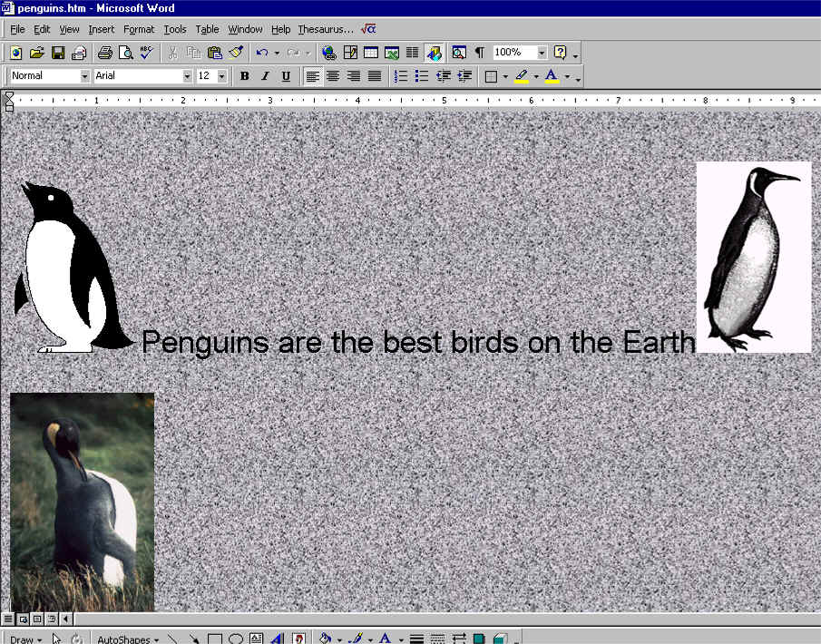Open the Style dropdown showing Normal
The height and width of the screenshot is (644, 821).
[x=85, y=76]
